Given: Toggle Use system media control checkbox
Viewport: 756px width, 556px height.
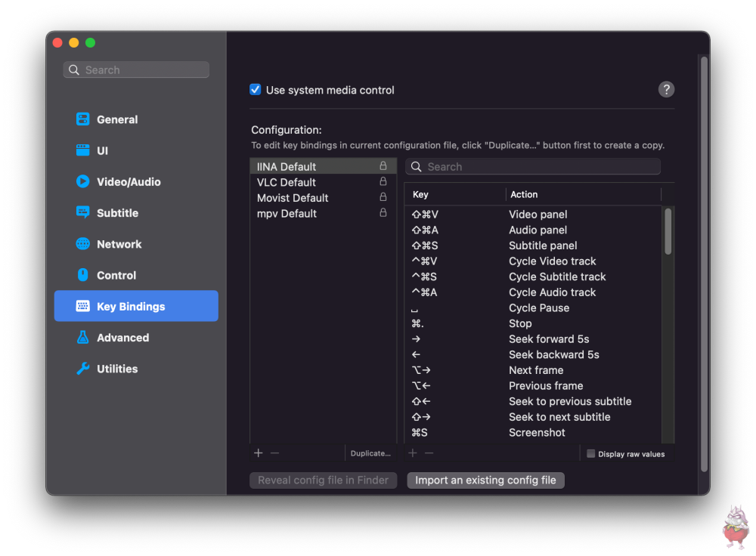Looking at the screenshot, I should [x=255, y=90].
